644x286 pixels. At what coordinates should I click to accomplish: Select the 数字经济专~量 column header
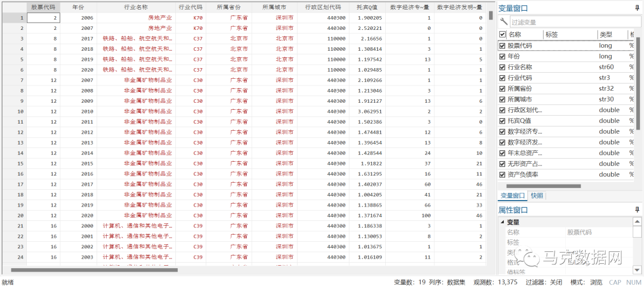(410, 7)
